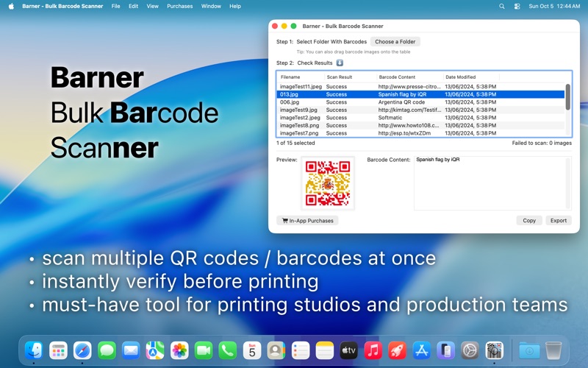Open the File menu
588x368 pixels.
pyautogui.click(x=116, y=6)
